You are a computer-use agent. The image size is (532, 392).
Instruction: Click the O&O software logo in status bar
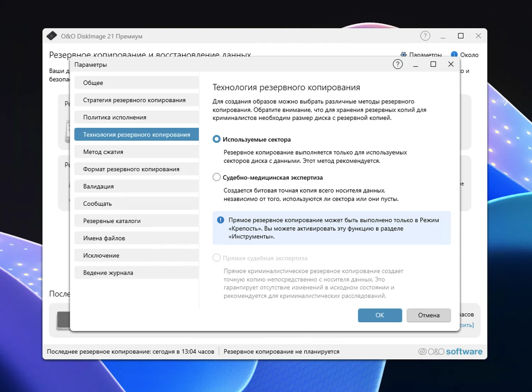[x=450, y=352]
